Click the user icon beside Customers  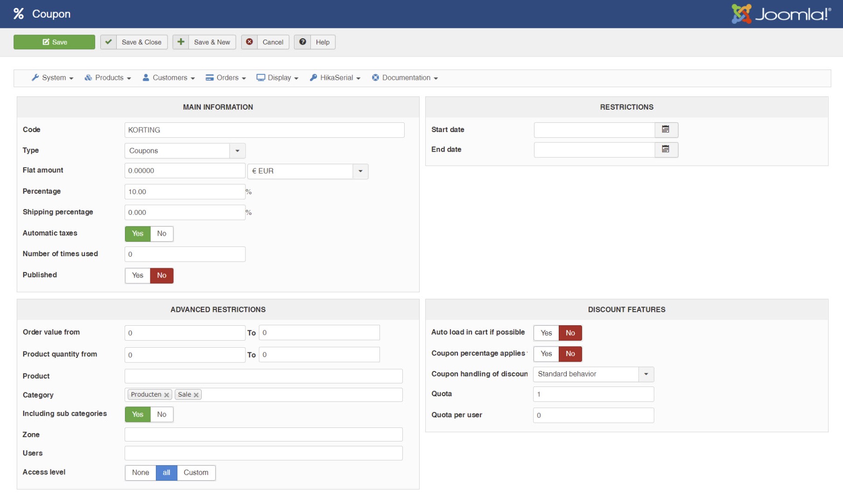pos(146,78)
